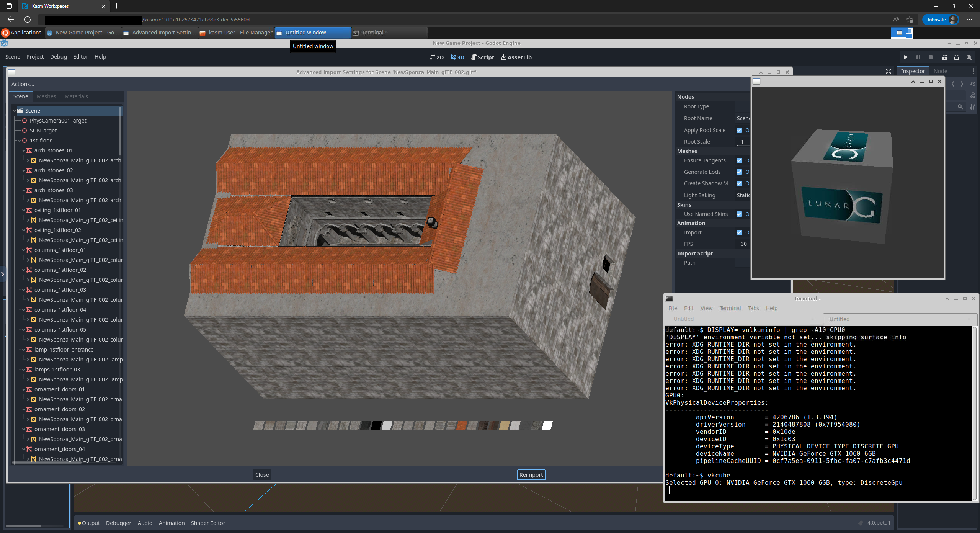Switch to the 2D workspace icon

click(437, 57)
